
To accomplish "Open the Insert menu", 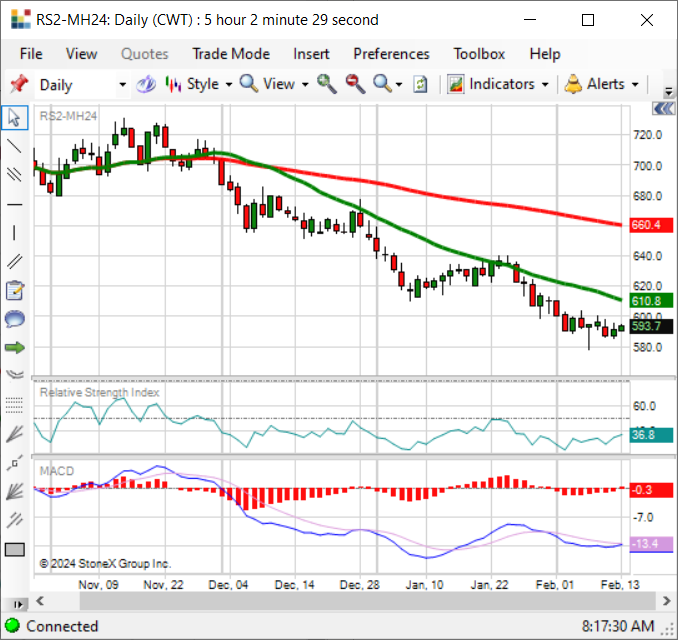I will (x=311, y=54).
